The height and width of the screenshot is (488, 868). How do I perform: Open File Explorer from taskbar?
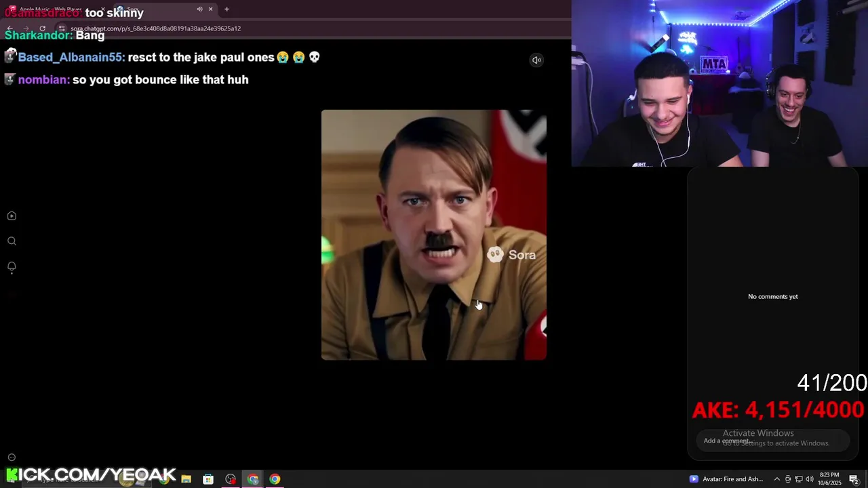point(186,479)
